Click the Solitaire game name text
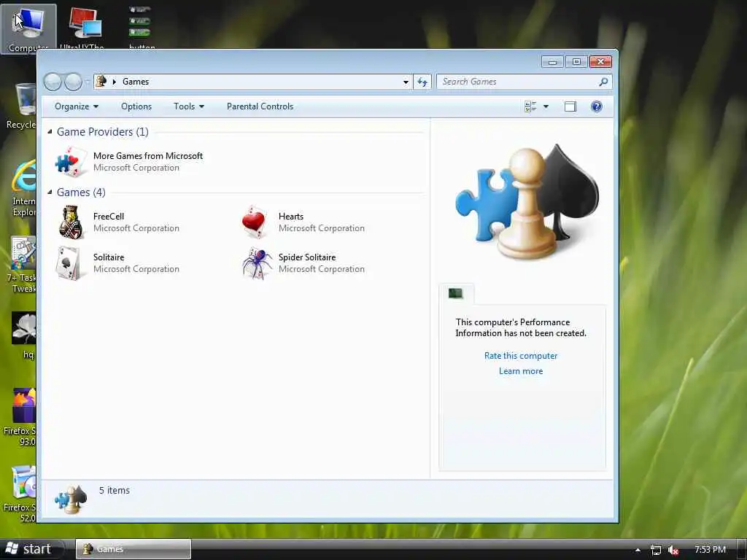Image resolution: width=747 pixels, height=560 pixels. tap(109, 257)
